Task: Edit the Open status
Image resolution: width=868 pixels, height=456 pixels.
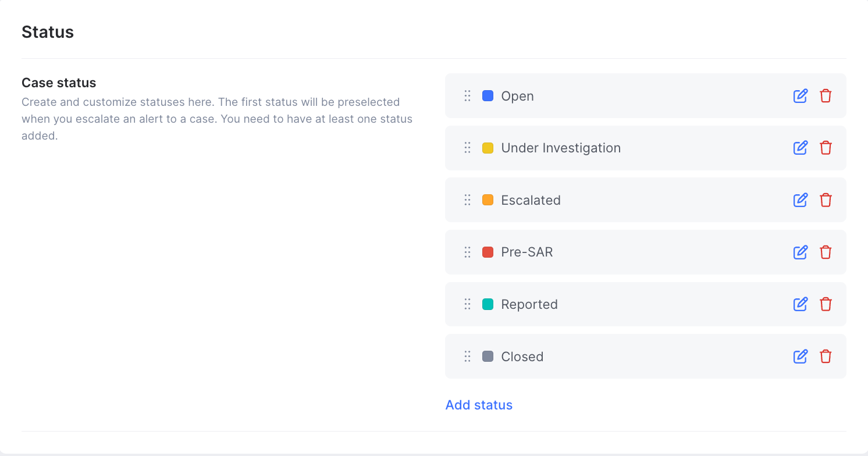Action: 801,96
